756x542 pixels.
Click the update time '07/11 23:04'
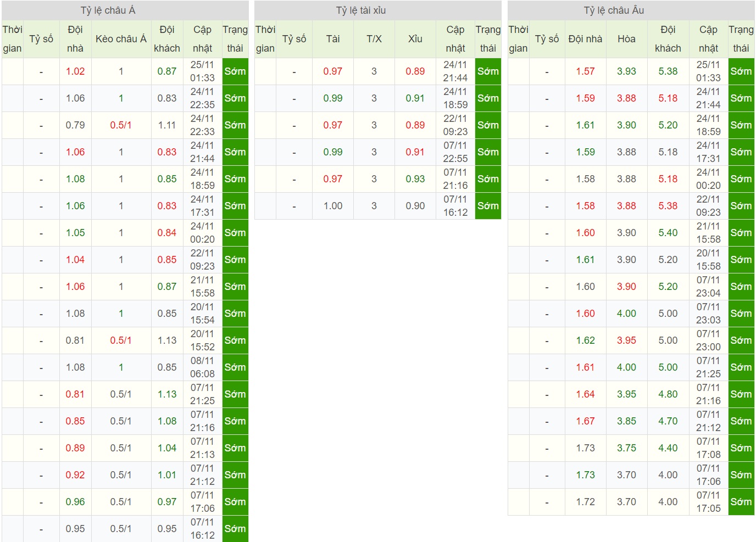pyautogui.click(x=709, y=287)
